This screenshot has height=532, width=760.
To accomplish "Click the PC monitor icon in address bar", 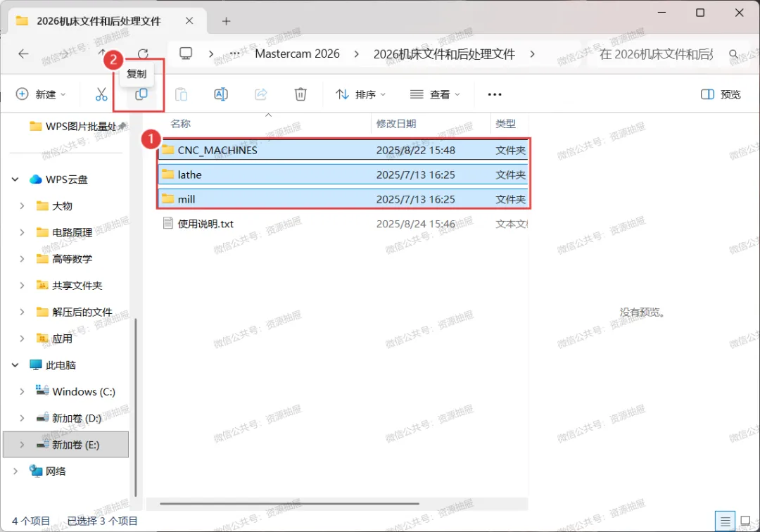I will pos(186,53).
